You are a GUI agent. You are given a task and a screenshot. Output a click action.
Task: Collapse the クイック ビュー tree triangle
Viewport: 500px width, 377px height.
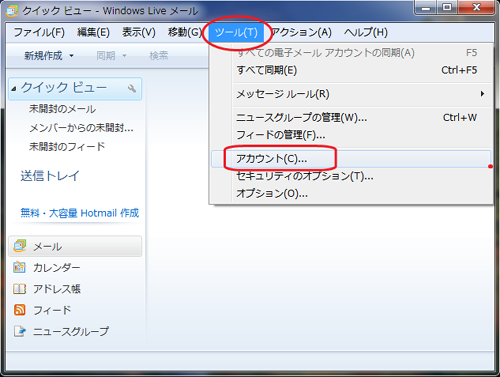click(x=14, y=89)
